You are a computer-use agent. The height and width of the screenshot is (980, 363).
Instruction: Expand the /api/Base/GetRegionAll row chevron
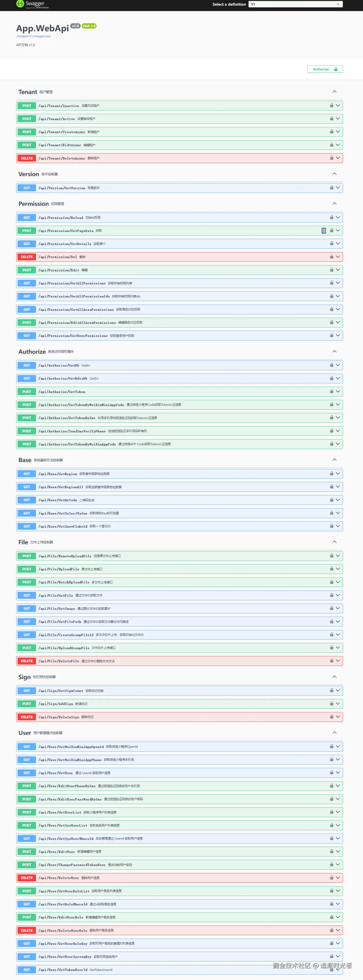click(337, 487)
